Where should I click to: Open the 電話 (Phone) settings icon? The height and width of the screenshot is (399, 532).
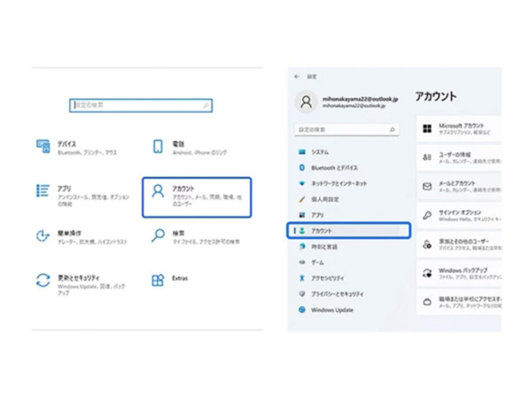click(158, 146)
